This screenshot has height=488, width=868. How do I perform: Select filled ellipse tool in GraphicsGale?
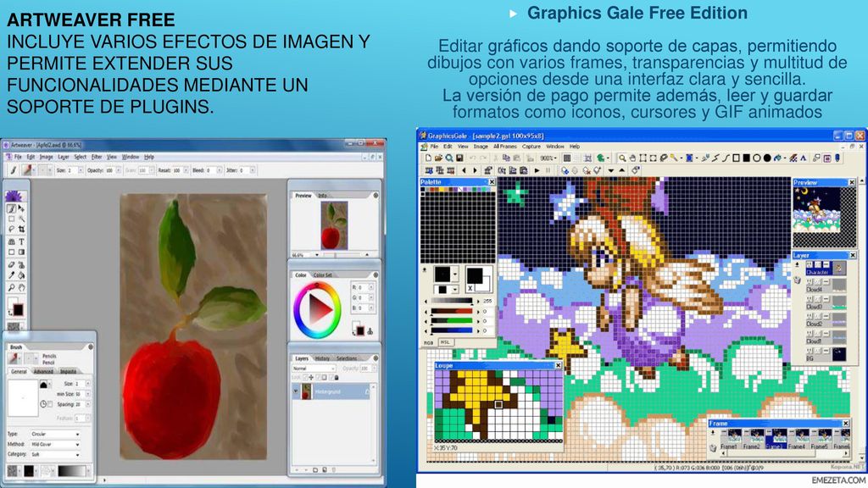(x=767, y=158)
